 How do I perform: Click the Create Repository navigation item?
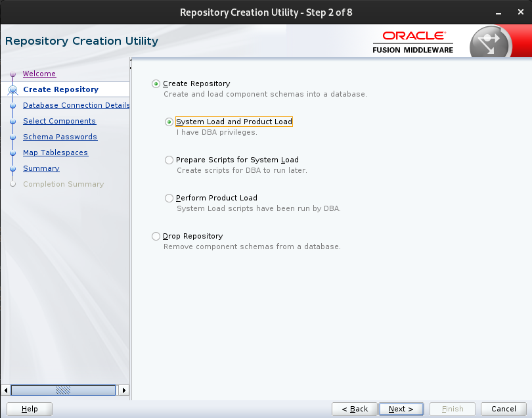pyautogui.click(x=60, y=89)
